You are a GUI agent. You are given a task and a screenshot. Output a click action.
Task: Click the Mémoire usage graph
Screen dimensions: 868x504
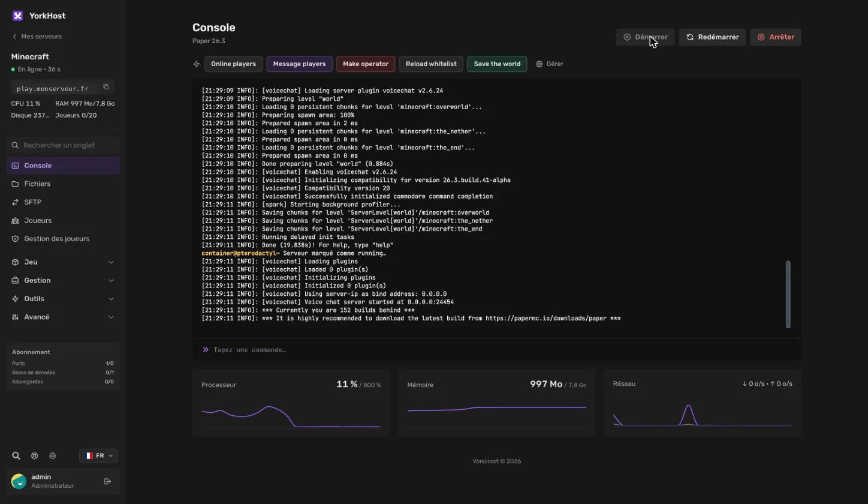coord(496,416)
